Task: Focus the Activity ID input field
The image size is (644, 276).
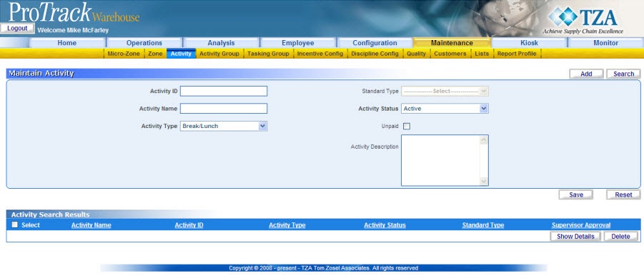Action: coord(224,92)
